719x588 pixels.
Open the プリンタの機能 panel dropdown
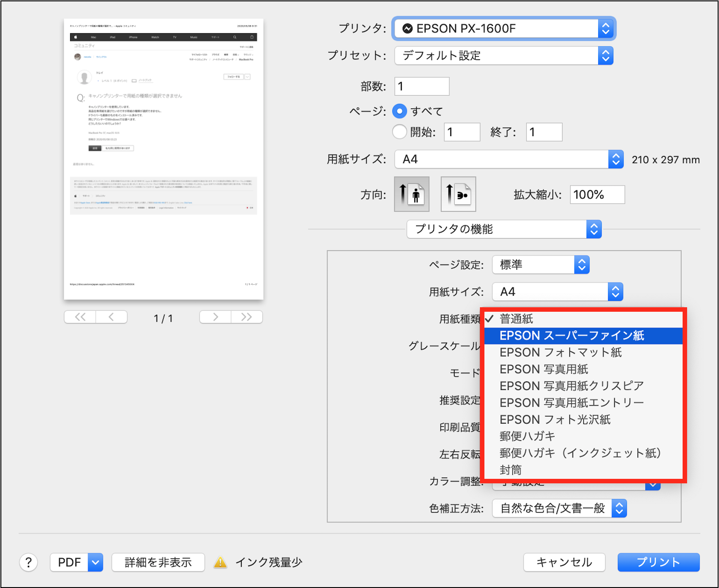504,229
